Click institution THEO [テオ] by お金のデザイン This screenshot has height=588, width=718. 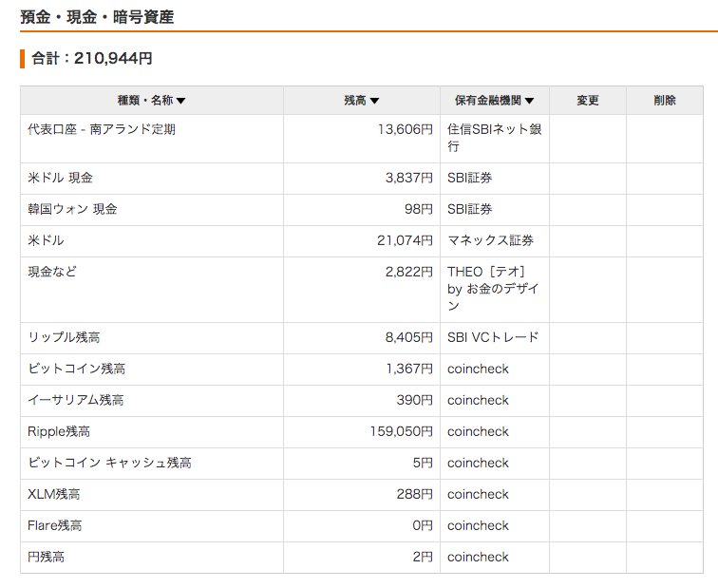tap(493, 289)
